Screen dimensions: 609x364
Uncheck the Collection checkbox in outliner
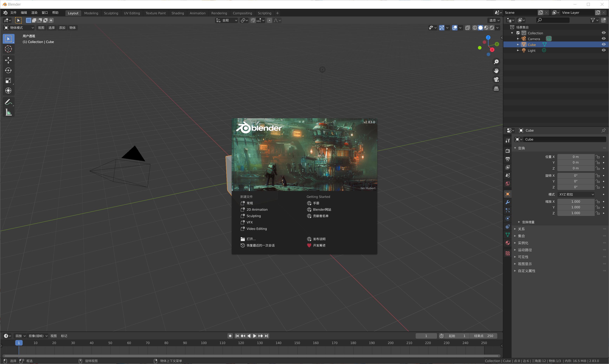(518, 33)
